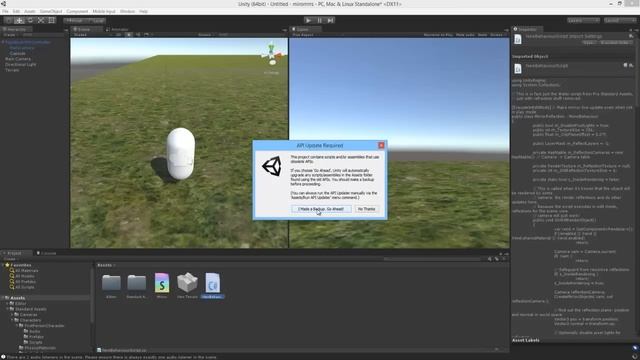Select the Hand tool in toolbar
The width and height of the screenshot is (640, 360).
click(9, 20)
